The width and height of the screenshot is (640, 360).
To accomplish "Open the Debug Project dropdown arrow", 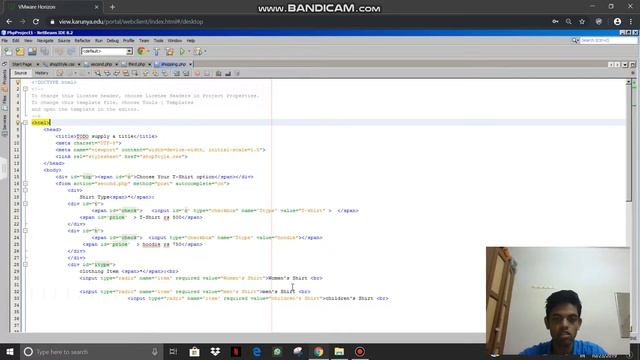I will point(205,51).
